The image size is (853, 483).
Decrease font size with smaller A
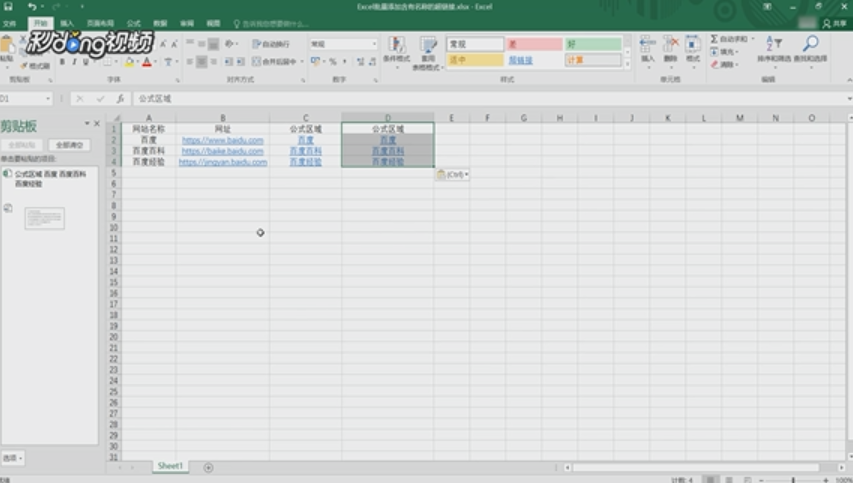174,44
